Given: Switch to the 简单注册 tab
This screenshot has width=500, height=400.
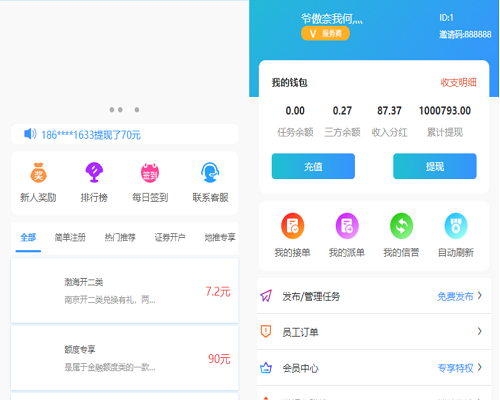Looking at the screenshot, I should pyautogui.click(x=70, y=237).
